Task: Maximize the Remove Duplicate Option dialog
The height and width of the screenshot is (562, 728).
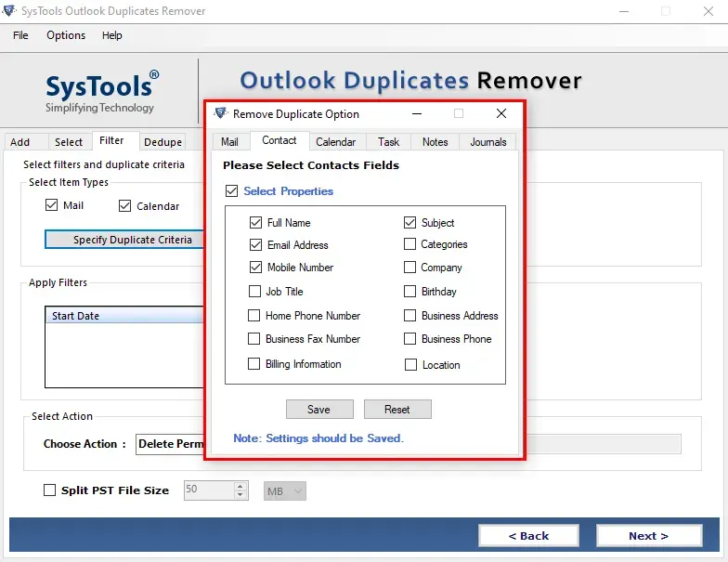Action: point(459,113)
